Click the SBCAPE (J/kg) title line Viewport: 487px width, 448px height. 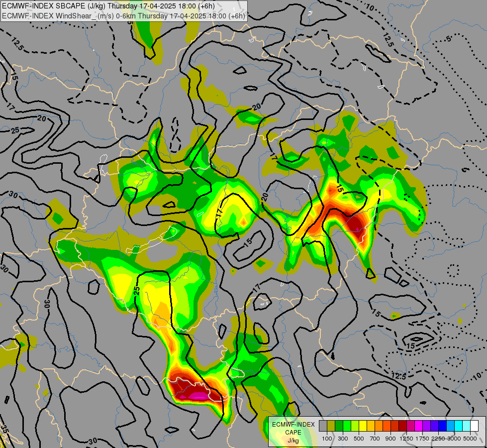(108, 6)
